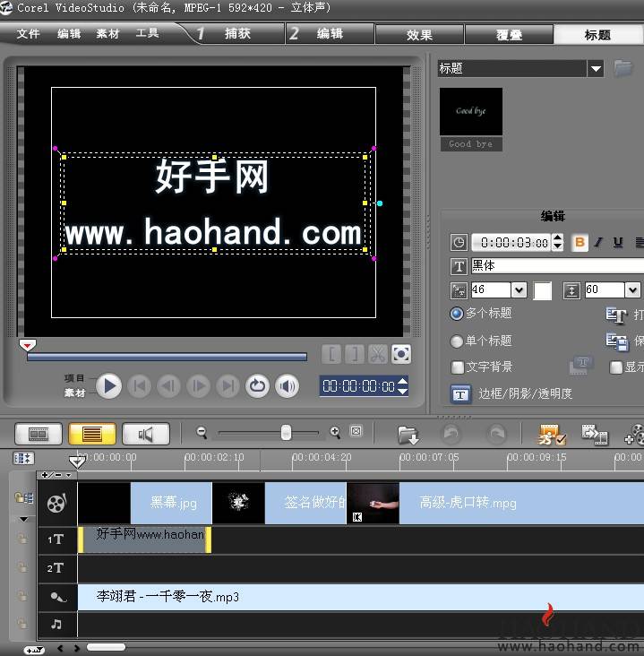Image resolution: width=644 pixels, height=656 pixels.
Task: Play the project preview
Action: coord(108,385)
